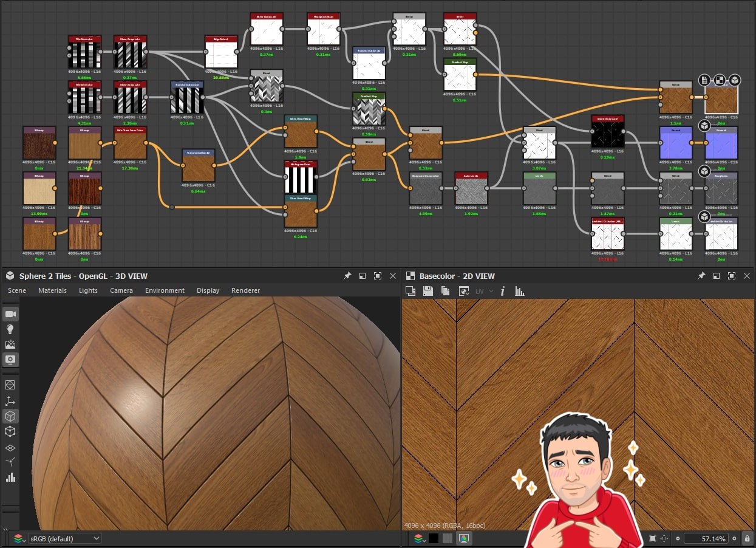This screenshot has height=548, width=756.
Task: Click the highlighted shaded cube icon in 3D sidebar
Action: pos(10,416)
